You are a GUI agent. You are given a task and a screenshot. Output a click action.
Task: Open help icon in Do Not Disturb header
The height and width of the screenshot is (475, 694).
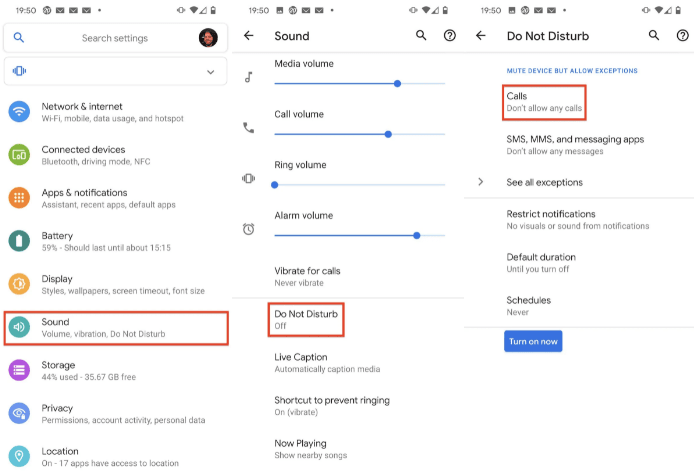(x=682, y=35)
